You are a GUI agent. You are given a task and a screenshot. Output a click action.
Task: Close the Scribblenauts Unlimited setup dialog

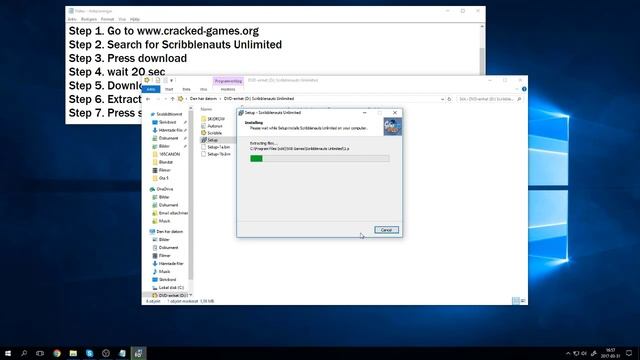395,113
